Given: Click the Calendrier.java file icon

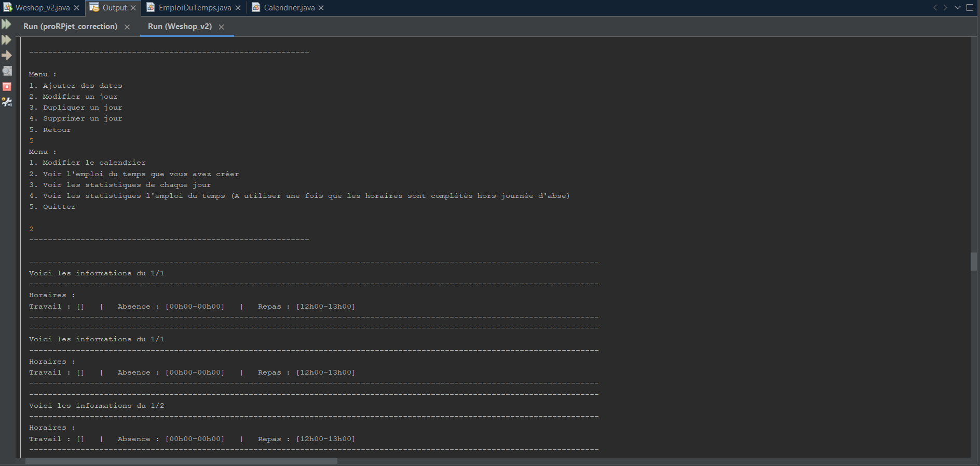Looking at the screenshot, I should click(256, 8).
